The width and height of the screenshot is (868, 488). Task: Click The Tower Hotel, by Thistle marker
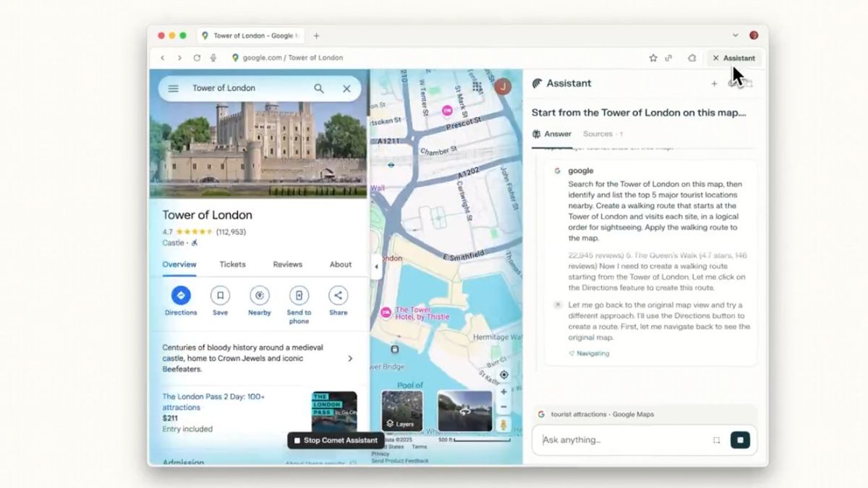tap(386, 312)
